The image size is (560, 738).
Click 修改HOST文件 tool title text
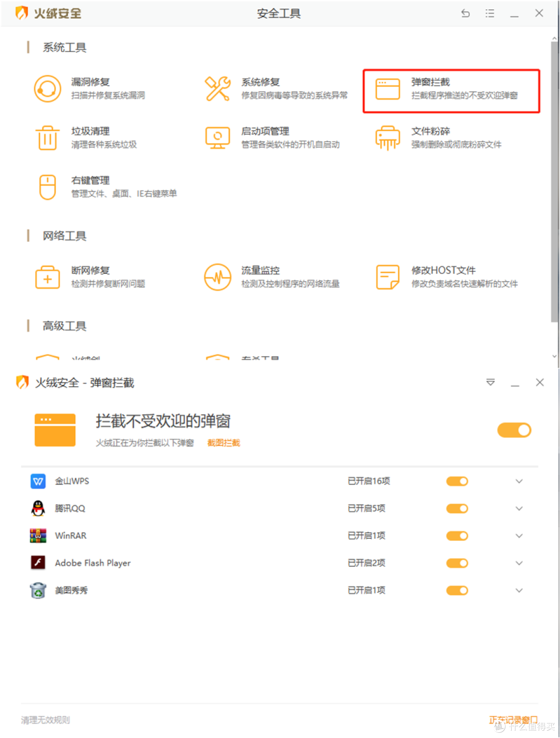pyautogui.click(x=443, y=270)
